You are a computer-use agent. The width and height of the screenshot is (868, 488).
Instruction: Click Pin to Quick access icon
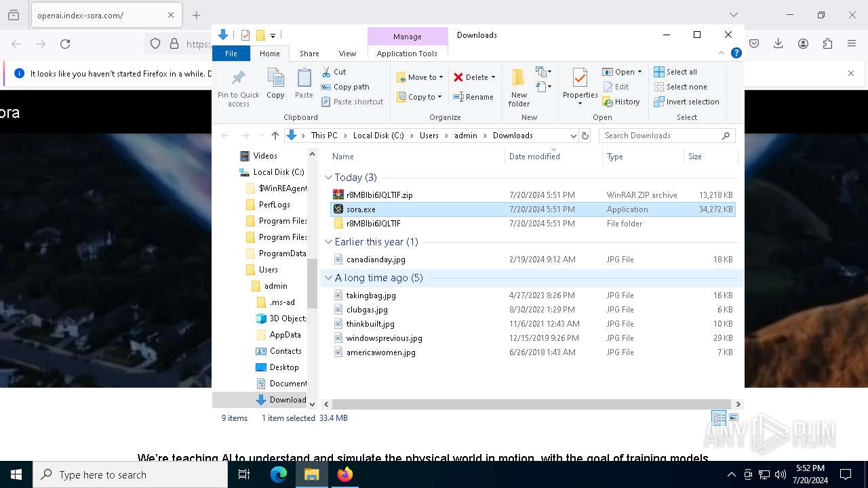click(x=238, y=88)
